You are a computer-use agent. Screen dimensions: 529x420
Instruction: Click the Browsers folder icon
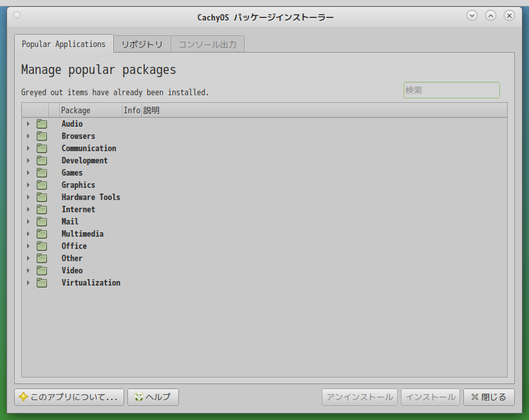(42, 136)
